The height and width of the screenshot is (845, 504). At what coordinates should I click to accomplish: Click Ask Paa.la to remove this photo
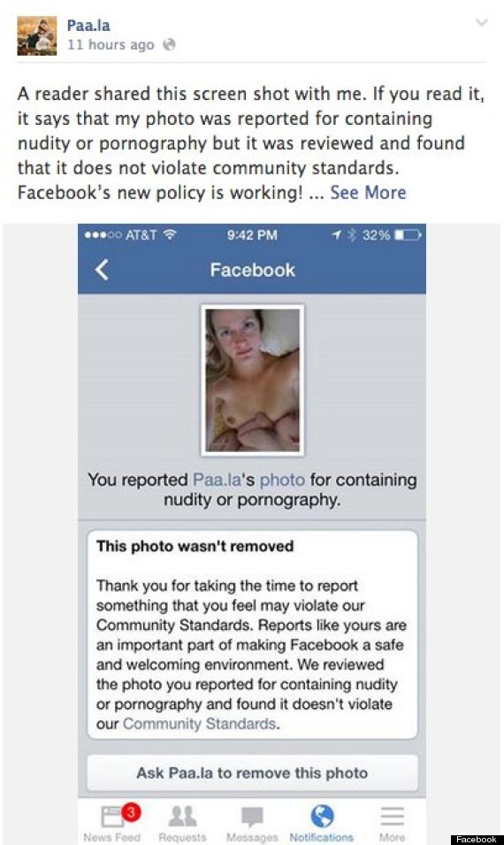(x=252, y=772)
